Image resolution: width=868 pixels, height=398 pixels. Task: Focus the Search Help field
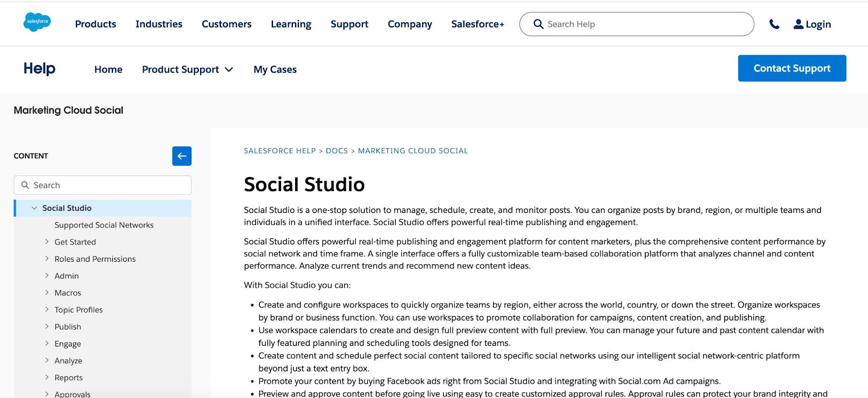pos(637,24)
